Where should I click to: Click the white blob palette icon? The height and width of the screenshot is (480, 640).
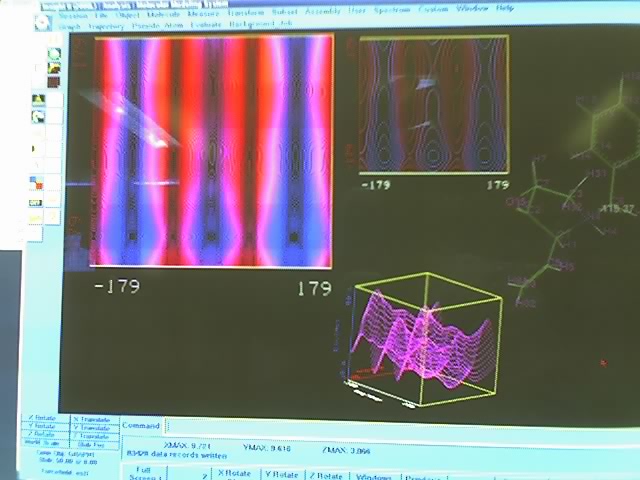38,117
